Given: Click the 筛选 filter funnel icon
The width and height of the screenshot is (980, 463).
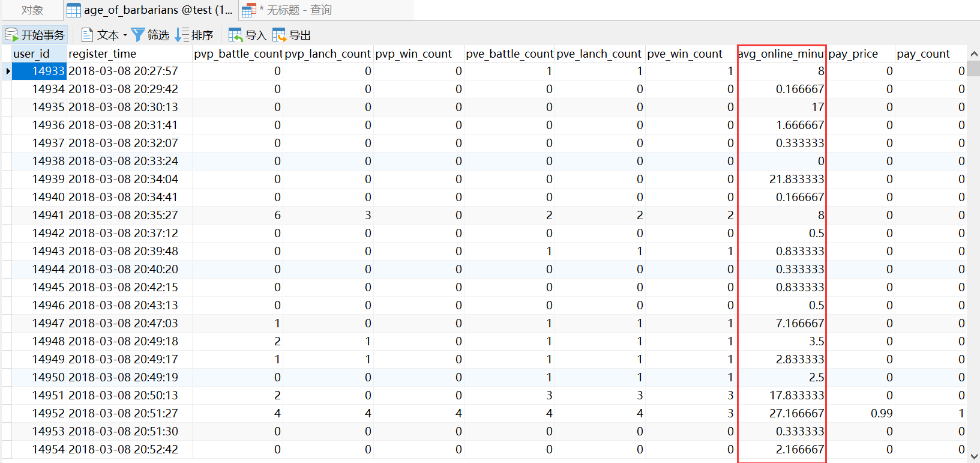Looking at the screenshot, I should pos(138,35).
